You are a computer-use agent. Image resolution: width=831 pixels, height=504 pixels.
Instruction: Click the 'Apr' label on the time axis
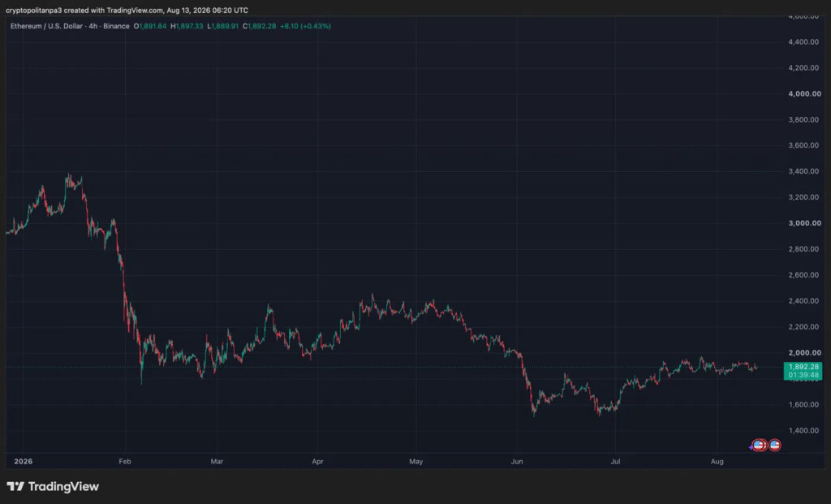coord(317,462)
